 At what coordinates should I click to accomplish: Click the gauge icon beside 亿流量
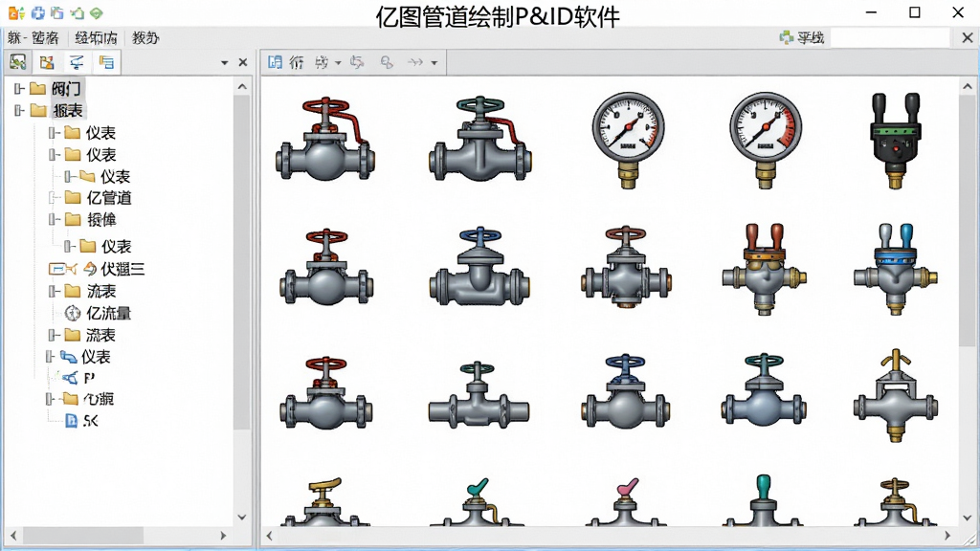[73, 313]
